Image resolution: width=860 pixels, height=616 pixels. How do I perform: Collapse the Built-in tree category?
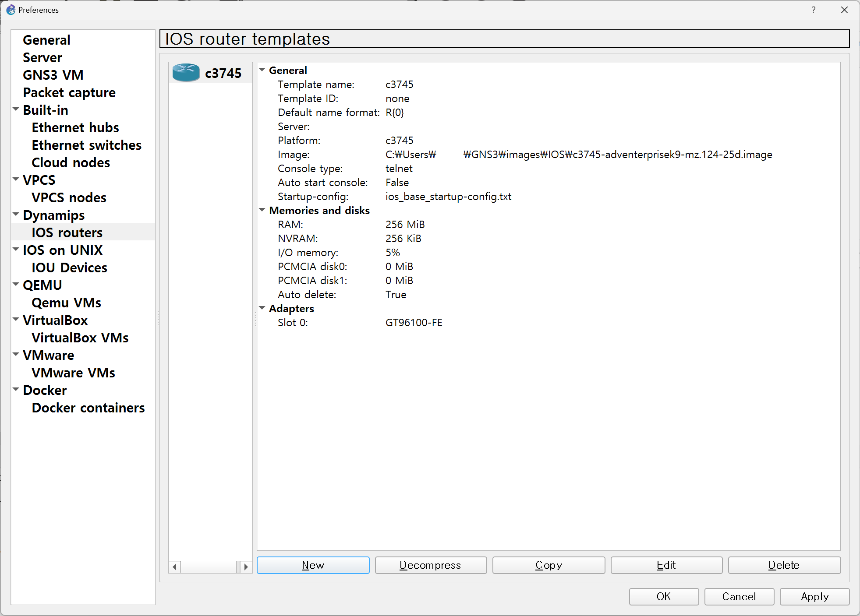(16, 109)
